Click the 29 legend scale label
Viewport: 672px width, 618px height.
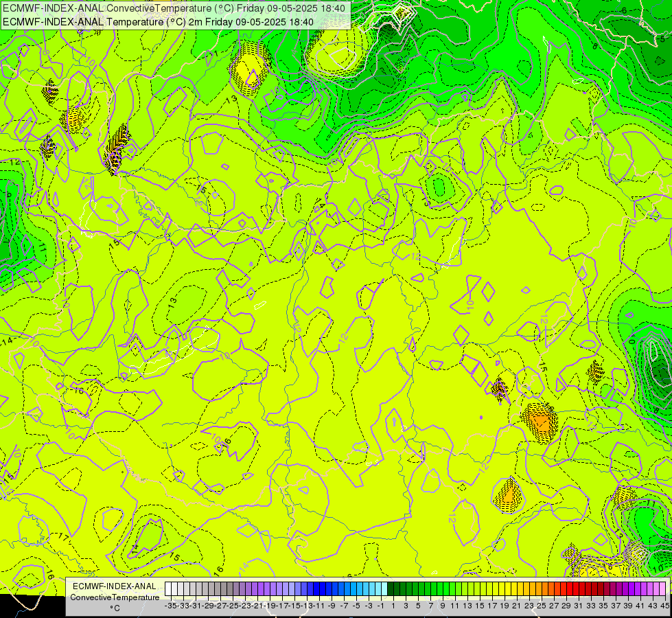pos(566,606)
